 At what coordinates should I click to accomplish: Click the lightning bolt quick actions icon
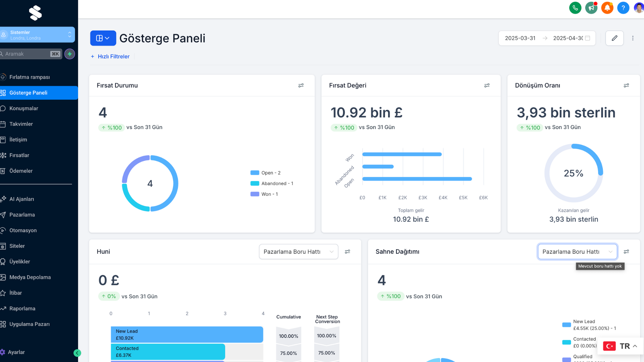pos(69,54)
